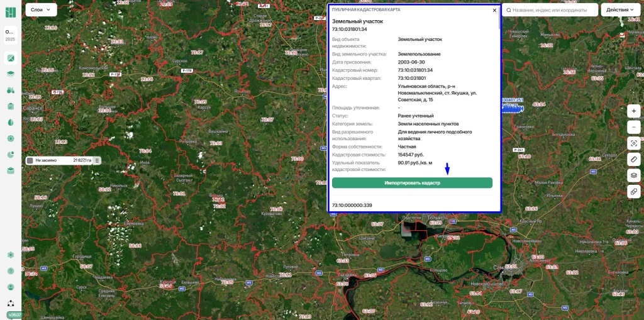Screen dimensions: 644x320
Task: Click the name, index or coordinates search field
Action: point(550,10)
